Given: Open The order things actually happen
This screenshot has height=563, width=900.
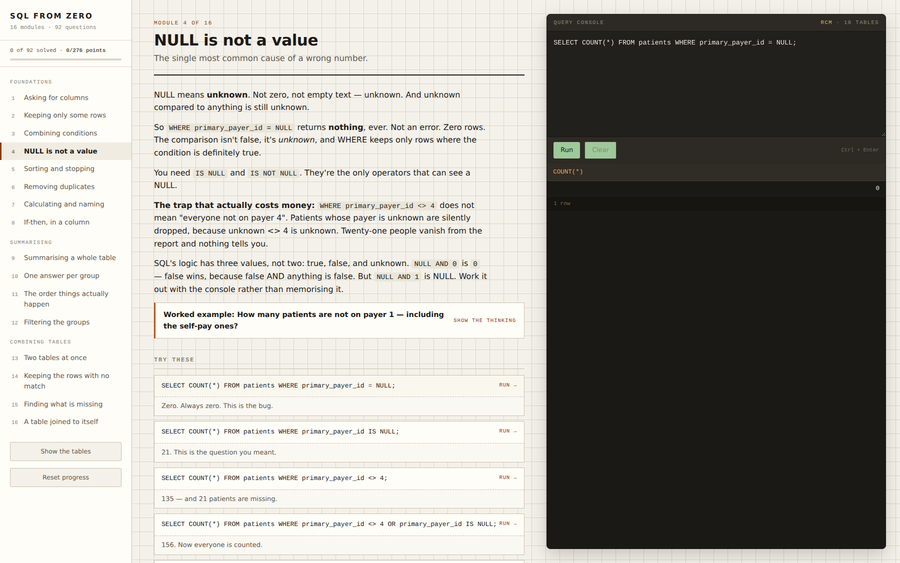Looking at the screenshot, I should [x=65, y=299].
